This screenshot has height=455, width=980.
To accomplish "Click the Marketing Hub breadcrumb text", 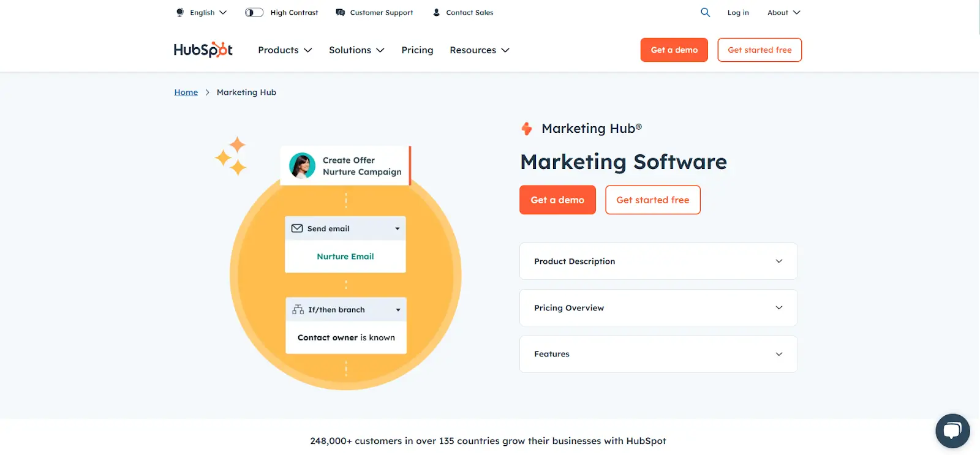I will [246, 92].
